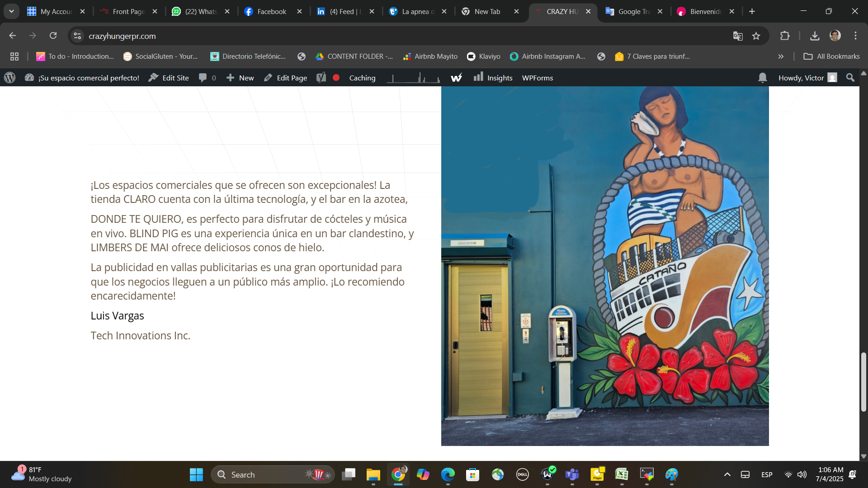
Task: Switch to the Front Page tab
Action: [127, 11]
